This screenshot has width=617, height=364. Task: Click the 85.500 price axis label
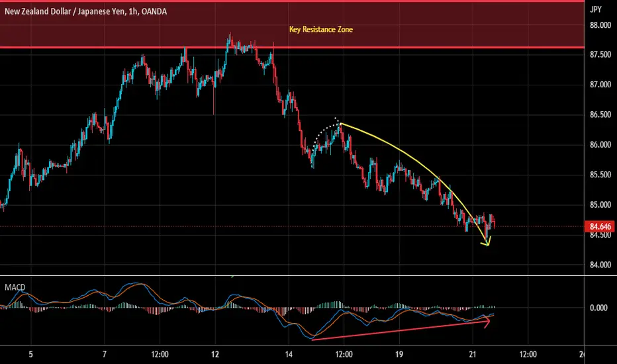tap(600, 175)
